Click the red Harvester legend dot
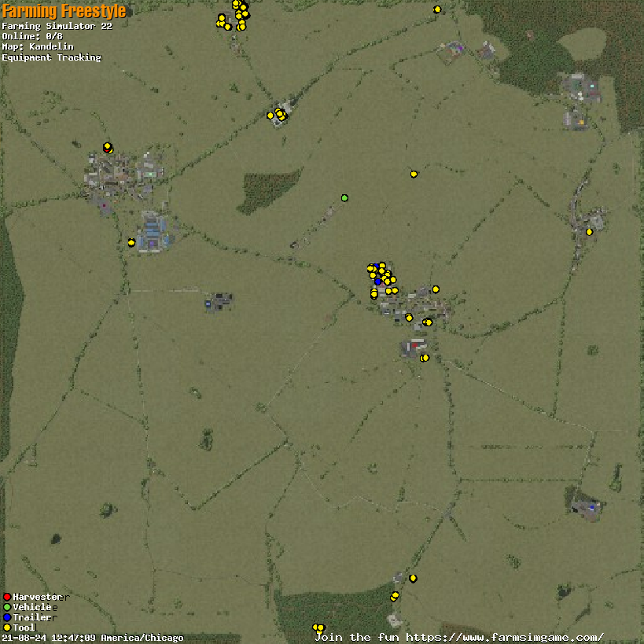644x644 pixels. 7,597
